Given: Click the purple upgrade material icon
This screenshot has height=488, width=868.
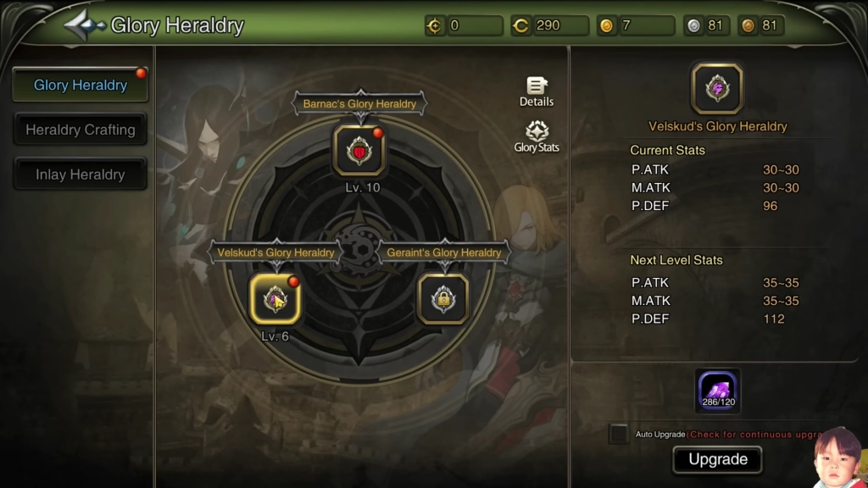Looking at the screenshot, I should tap(718, 391).
